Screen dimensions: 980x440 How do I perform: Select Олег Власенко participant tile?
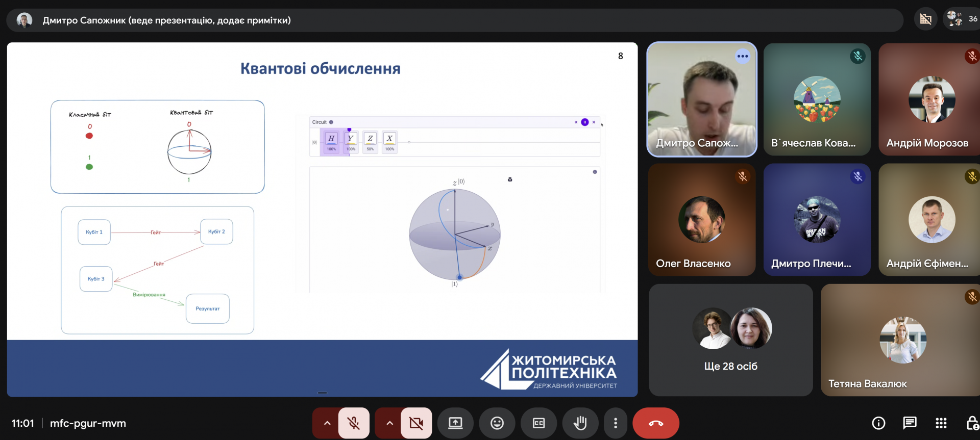click(702, 220)
